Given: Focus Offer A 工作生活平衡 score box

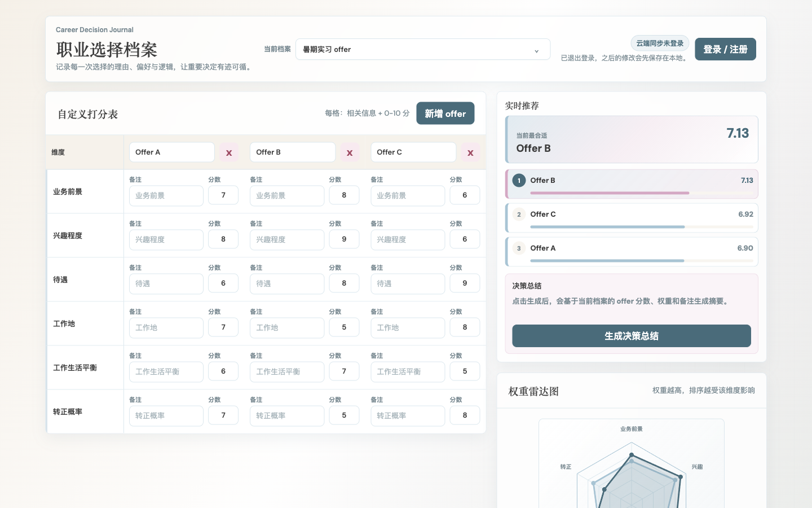Looking at the screenshot, I should (x=223, y=371).
